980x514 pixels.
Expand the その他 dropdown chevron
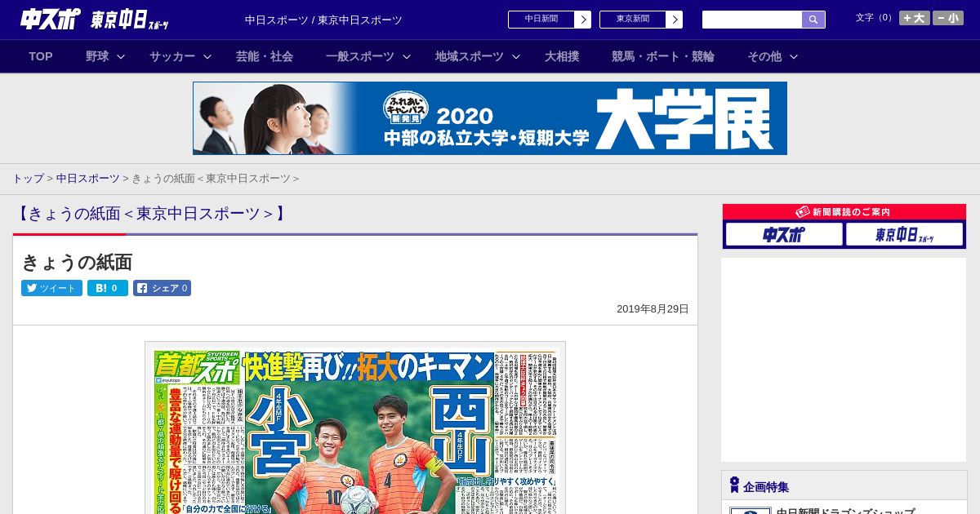[x=794, y=56]
